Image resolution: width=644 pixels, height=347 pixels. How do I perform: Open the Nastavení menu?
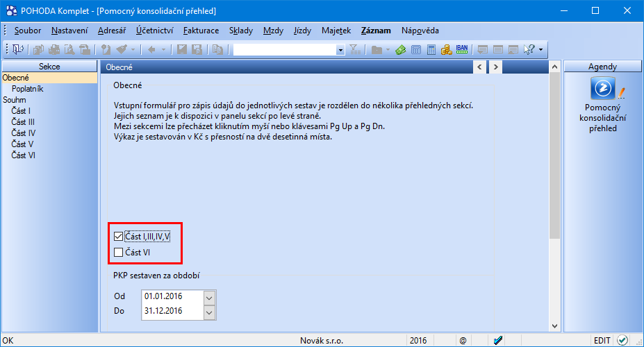(x=69, y=31)
